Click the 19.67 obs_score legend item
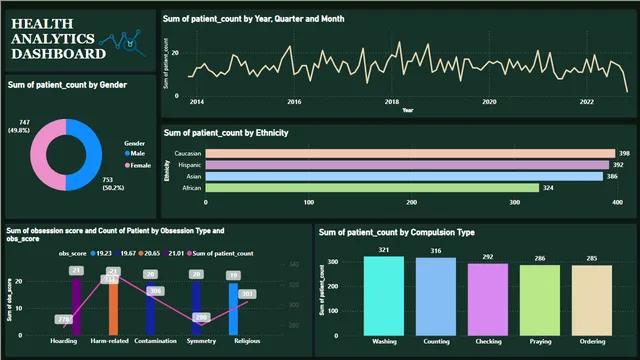 tap(125, 253)
